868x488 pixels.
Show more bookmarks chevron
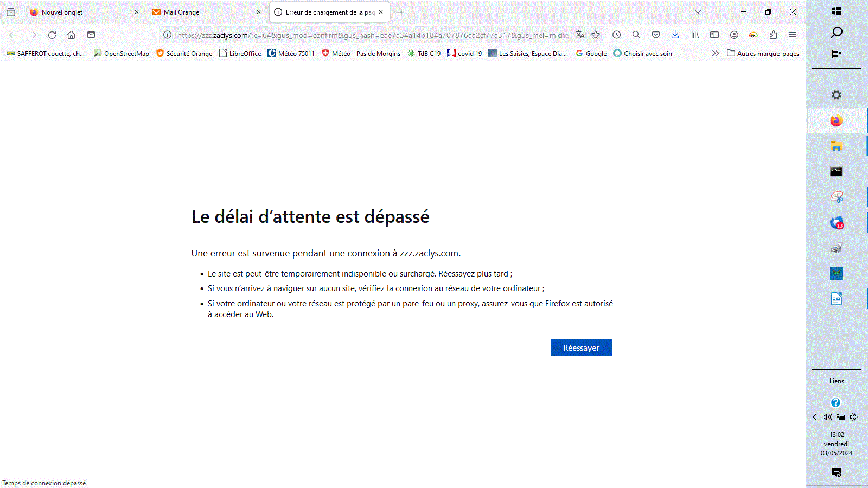(x=715, y=53)
